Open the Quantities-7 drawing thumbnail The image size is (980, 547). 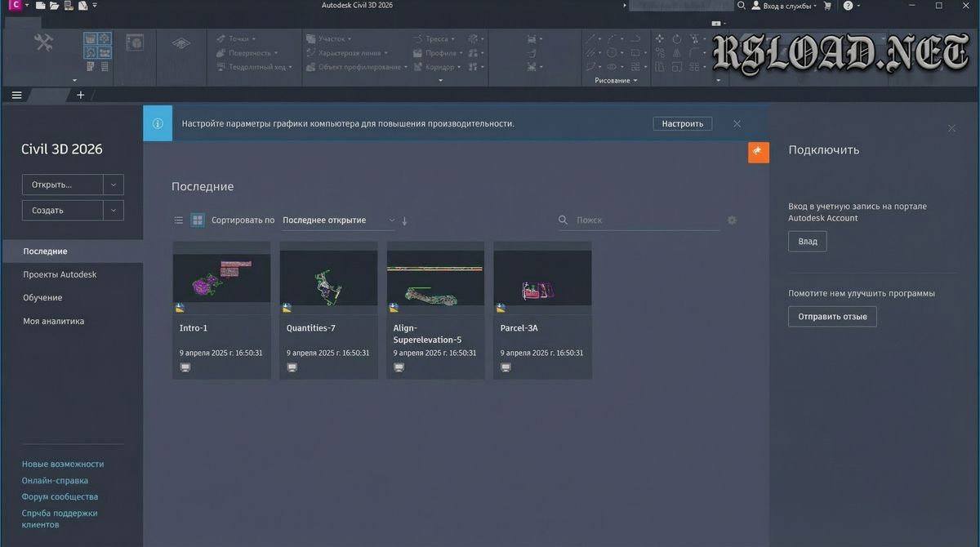(x=328, y=276)
